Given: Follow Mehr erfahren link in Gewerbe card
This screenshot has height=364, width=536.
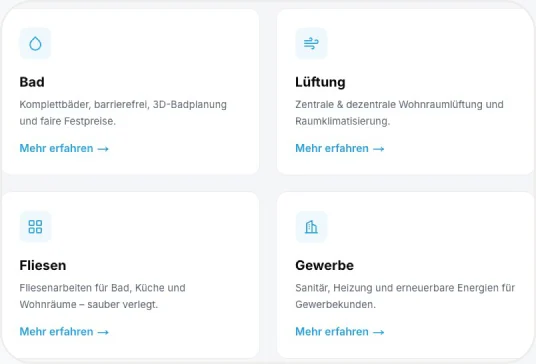Looking at the screenshot, I should pos(340,332).
